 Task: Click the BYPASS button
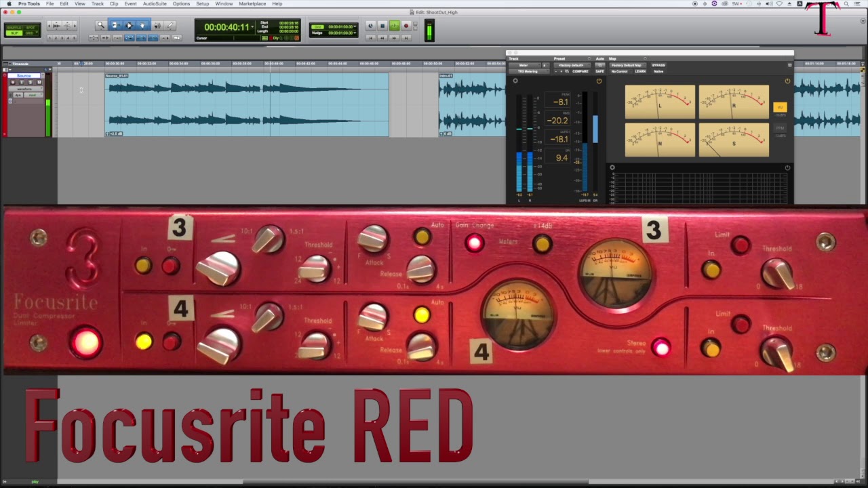[x=658, y=65]
